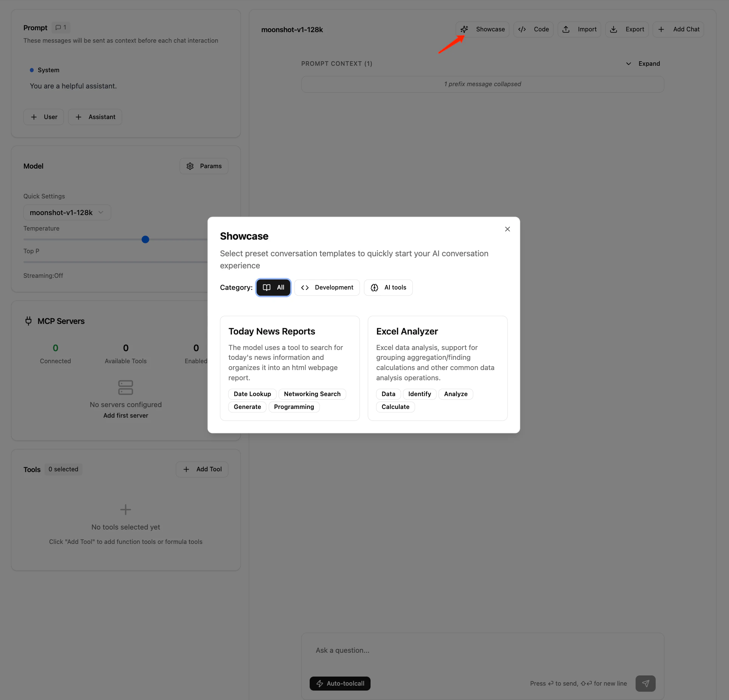
Task: Select the All category filter
Action: pyautogui.click(x=273, y=288)
